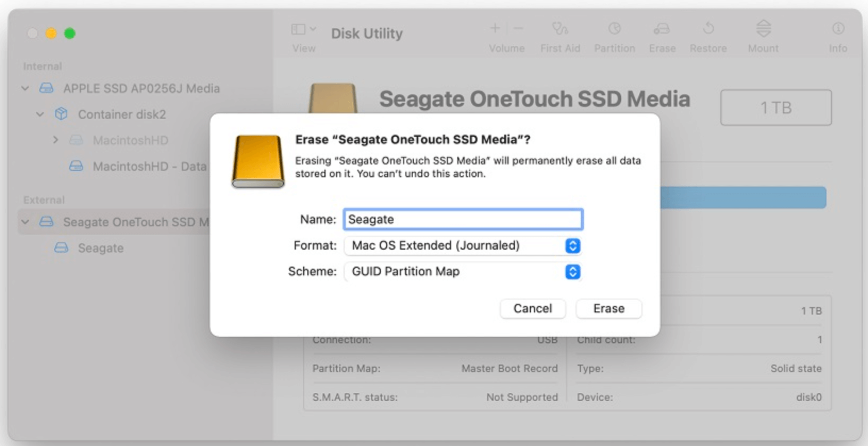Viewport: 868px width, 446px height.
Task: Click the Disk Utility window title
Action: click(x=367, y=34)
